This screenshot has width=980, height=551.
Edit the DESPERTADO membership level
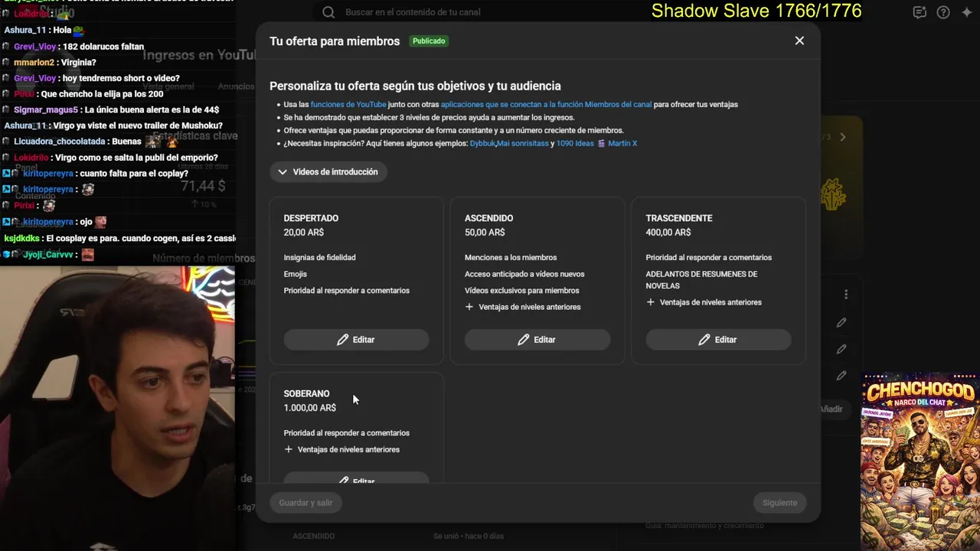click(356, 340)
